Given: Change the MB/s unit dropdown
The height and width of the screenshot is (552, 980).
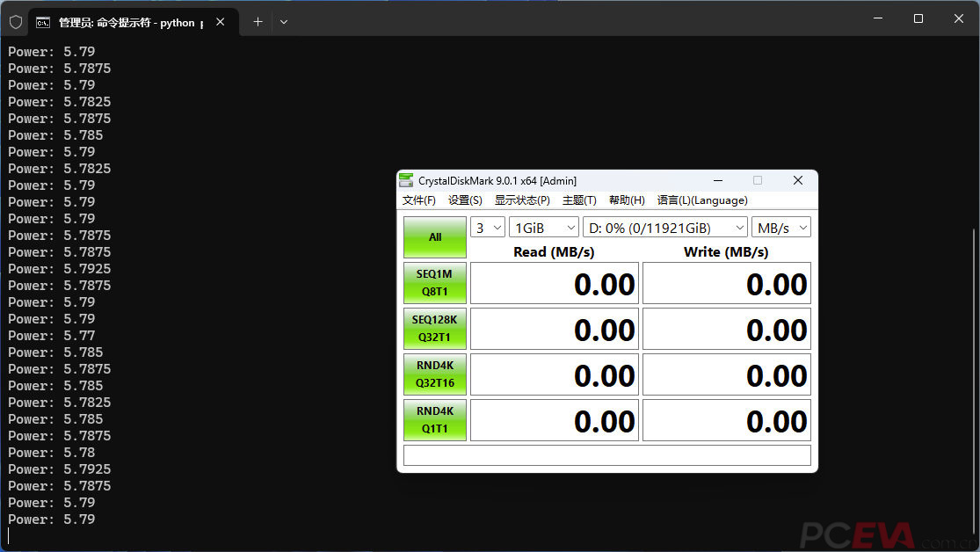Looking at the screenshot, I should 781,228.
